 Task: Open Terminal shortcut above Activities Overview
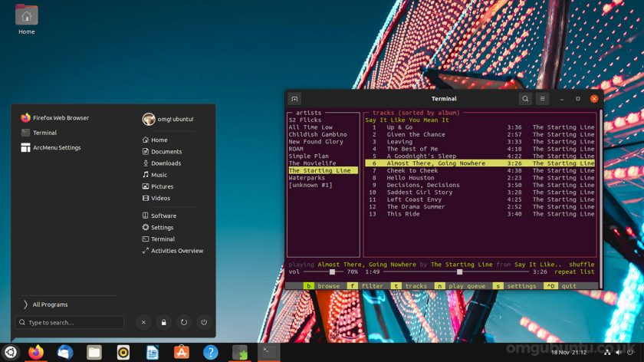pos(159,239)
